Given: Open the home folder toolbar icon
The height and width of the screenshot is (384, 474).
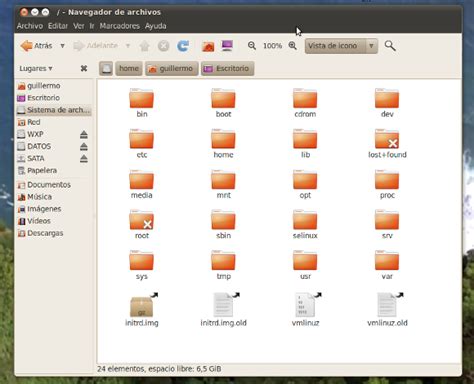Looking at the screenshot, I should 208,46.
